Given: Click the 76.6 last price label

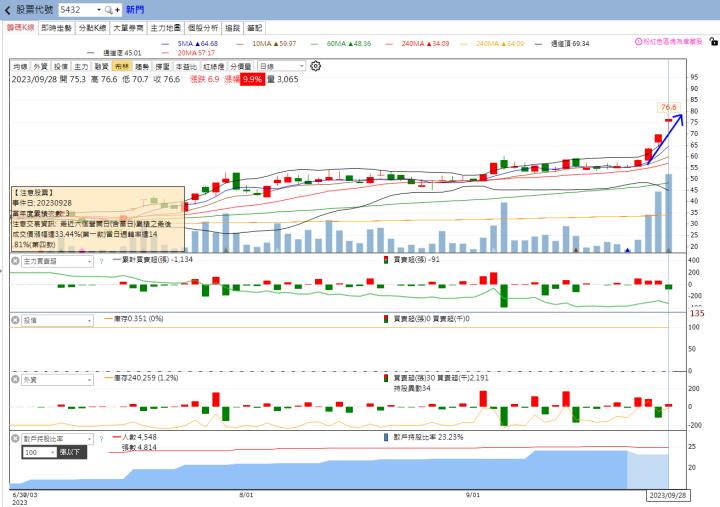Looking at the screenshot, I should pyautogui.click(x=668, y=107).
